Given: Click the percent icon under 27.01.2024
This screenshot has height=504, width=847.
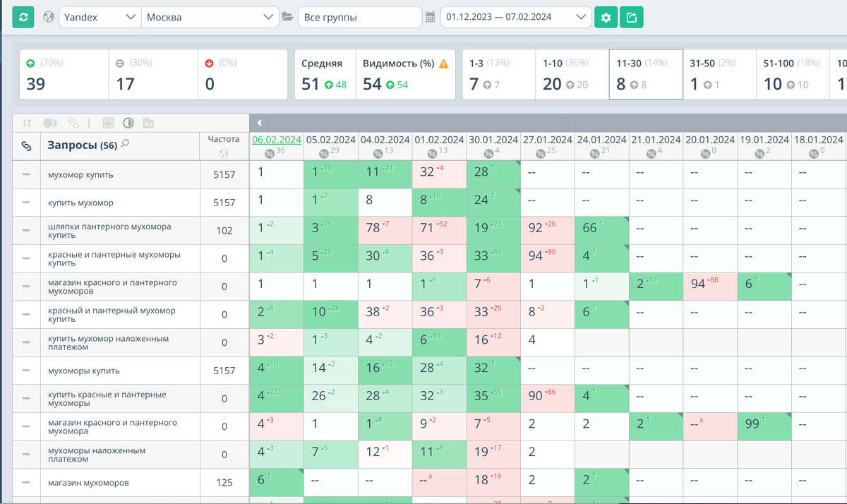Looking at the screenshot, I should tap(541, 153).
